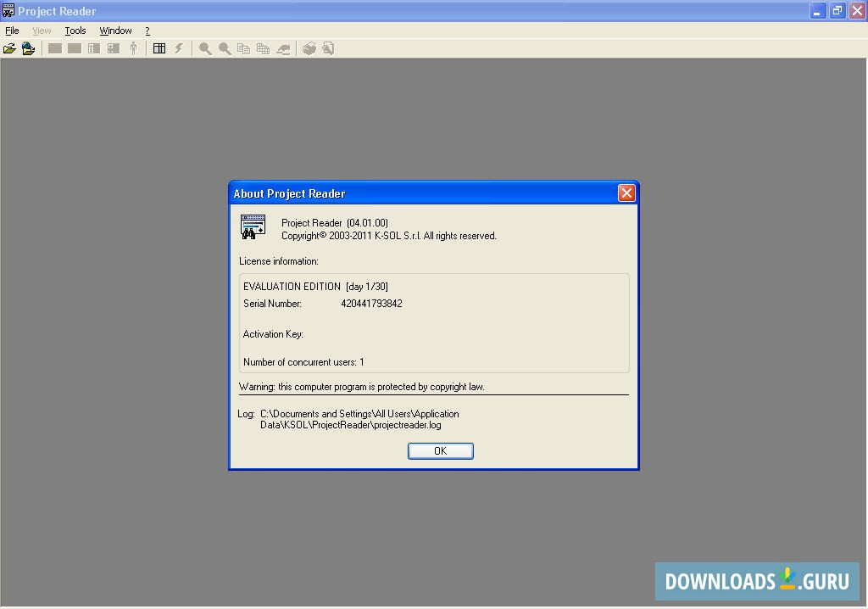Click the first gray view toolbar icon
868x609 pixels.
click(x=55, y=48)
